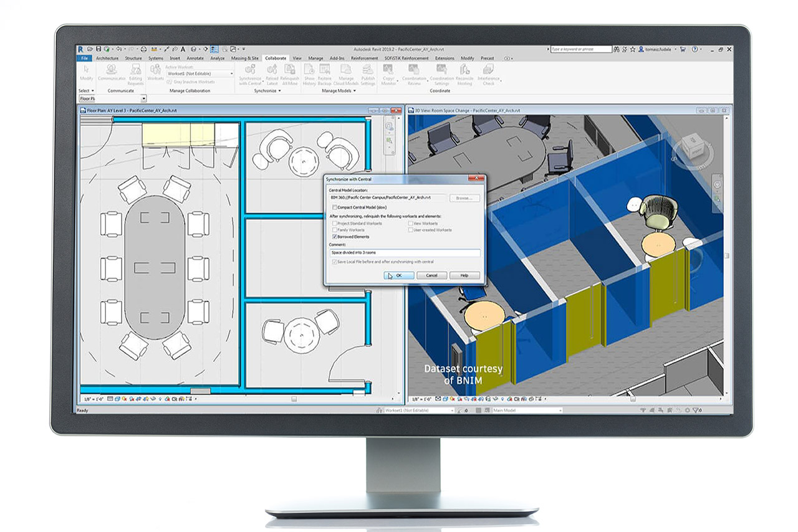
Task: Expand the Manage Models panel dropdown
Action: click(x=355, y=91)
